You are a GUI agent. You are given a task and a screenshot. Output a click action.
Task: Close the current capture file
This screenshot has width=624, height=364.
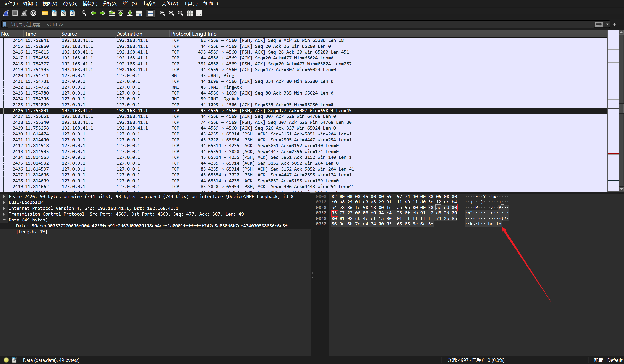63,13
